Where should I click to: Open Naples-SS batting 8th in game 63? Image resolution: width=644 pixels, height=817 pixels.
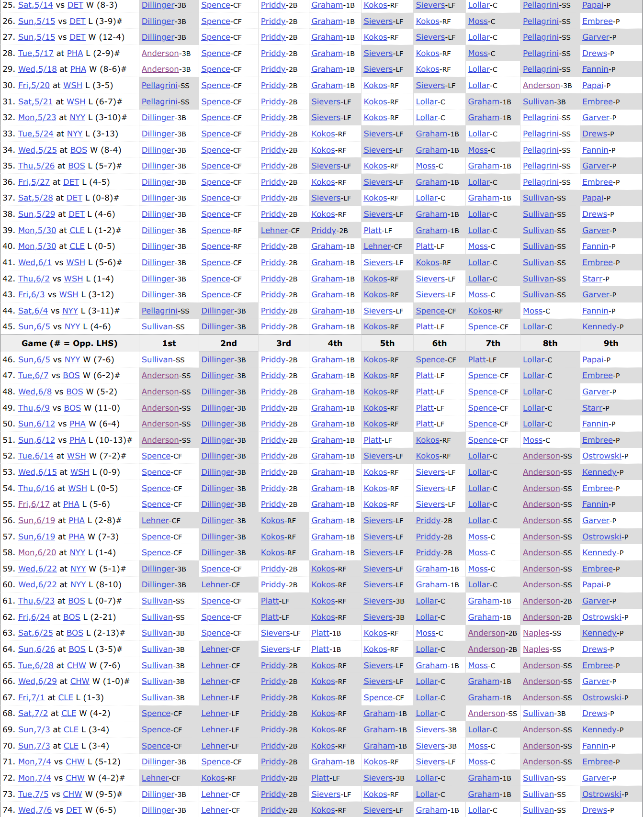pyautogui.click(x=536, y=633)
